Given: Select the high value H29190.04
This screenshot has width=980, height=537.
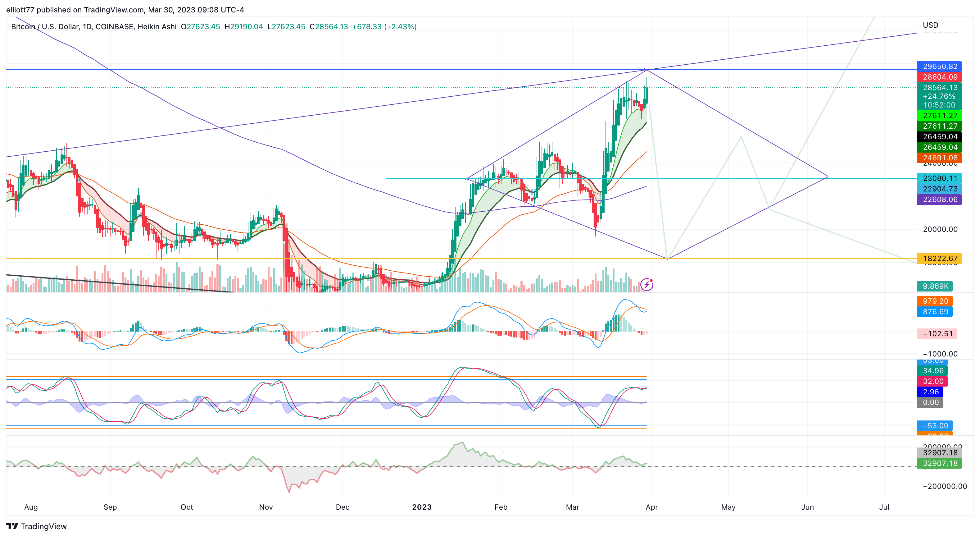Looking at the screenshot, I should pyautogui.click(x=244, y=27).
